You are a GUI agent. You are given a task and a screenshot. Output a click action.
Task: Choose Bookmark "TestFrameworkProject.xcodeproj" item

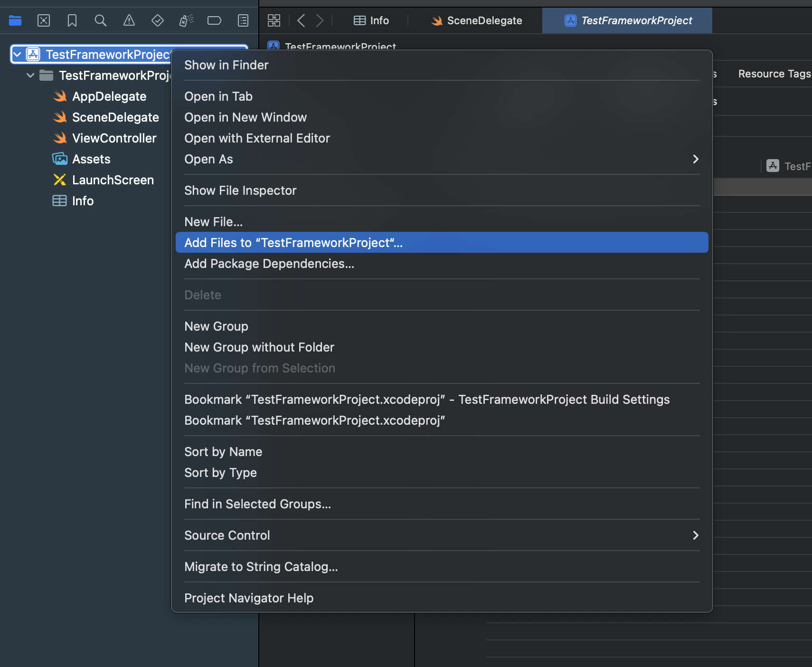point(442,420)
